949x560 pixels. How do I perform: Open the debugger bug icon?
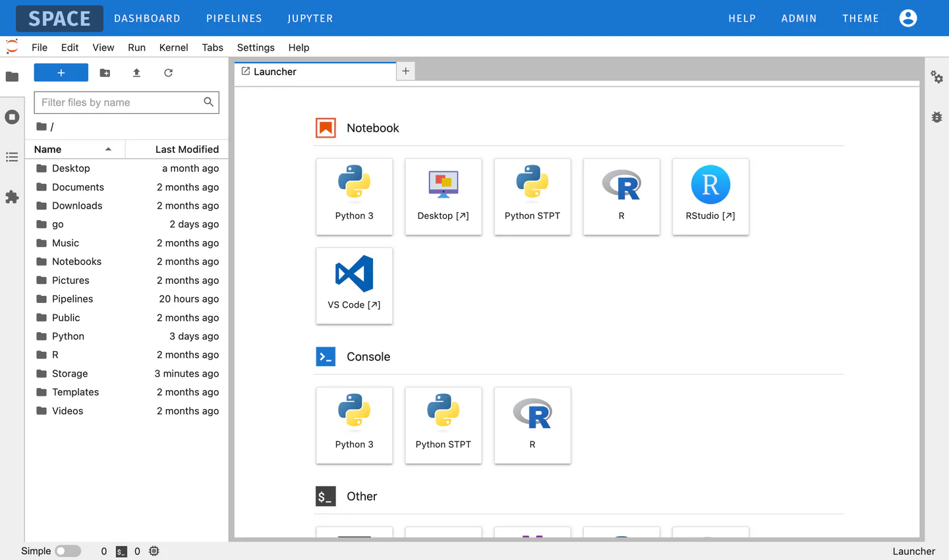936,117
